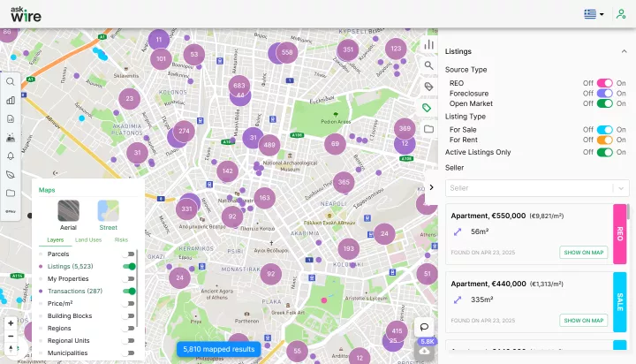Switch to the Risks tab
The image size is (636, 364).
pos(121,239)
